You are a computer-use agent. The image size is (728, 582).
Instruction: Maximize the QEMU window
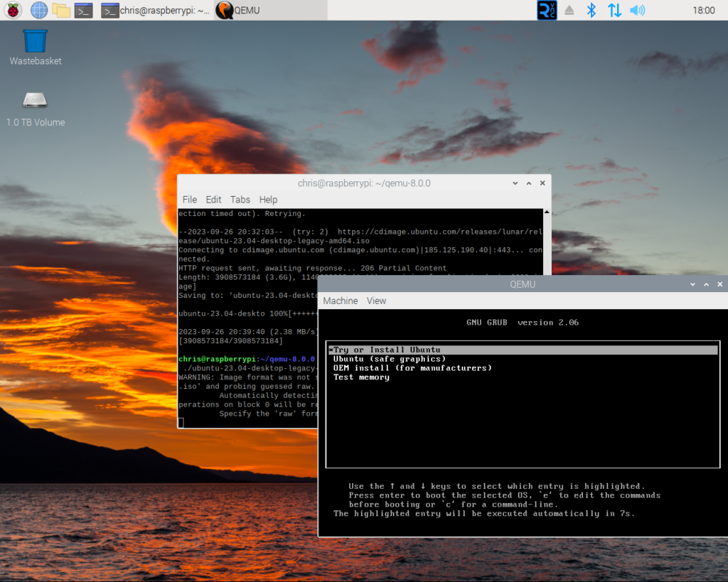tap(706, 284)
